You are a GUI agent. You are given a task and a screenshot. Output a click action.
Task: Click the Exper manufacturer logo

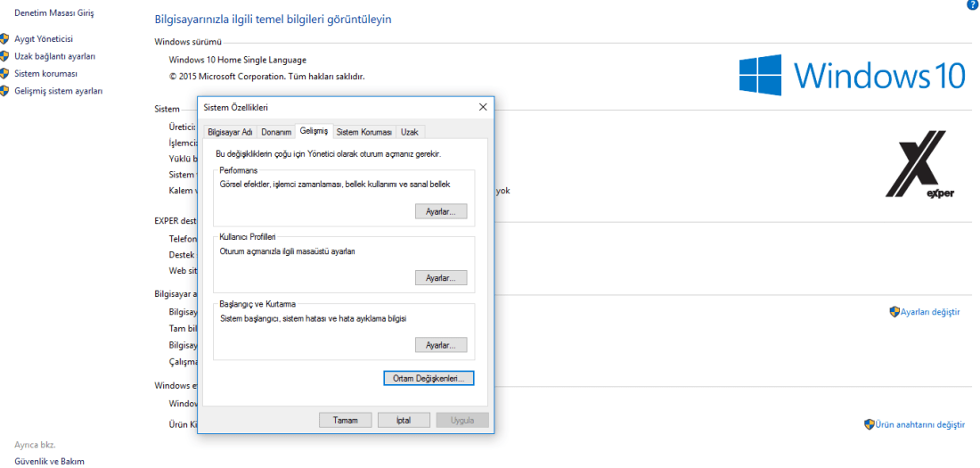920,168
